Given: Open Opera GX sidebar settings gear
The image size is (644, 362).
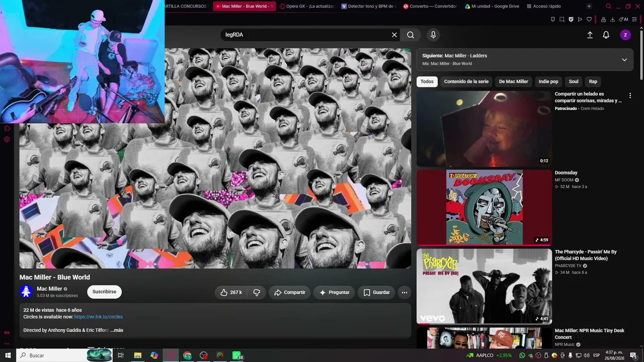Looking at the screenshot, I should [x=7, y=139].
